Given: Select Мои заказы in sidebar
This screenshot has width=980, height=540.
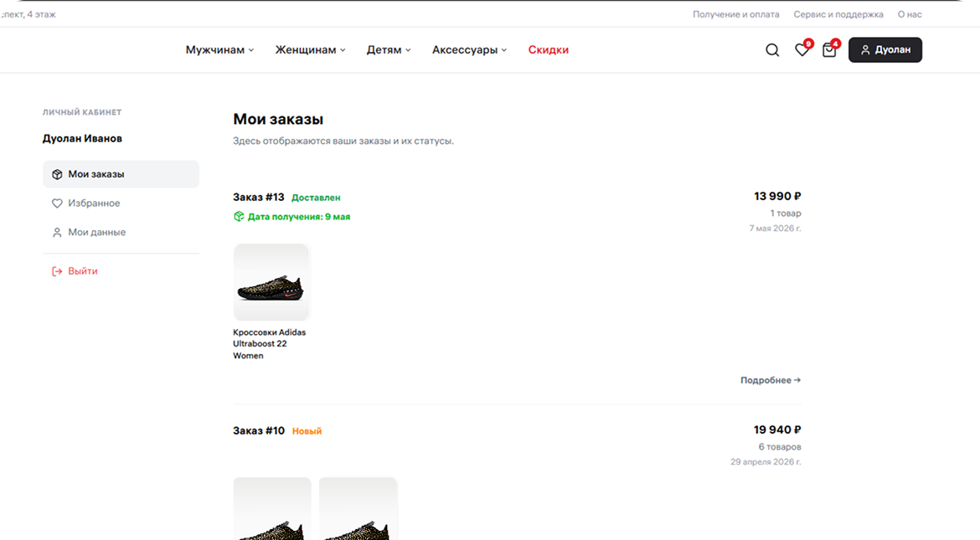Looking at the screenshot, I should (121, 174).
